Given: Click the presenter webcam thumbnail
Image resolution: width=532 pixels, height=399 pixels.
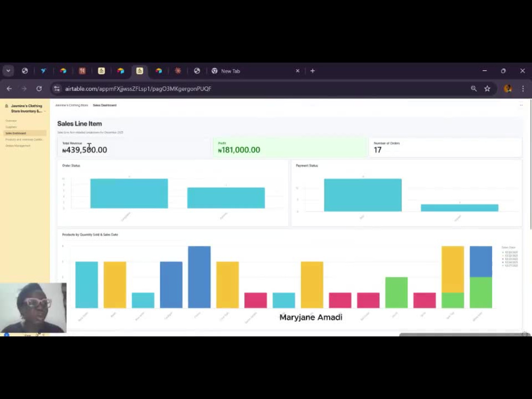Looking at the screenshot, I should point(33,307).
